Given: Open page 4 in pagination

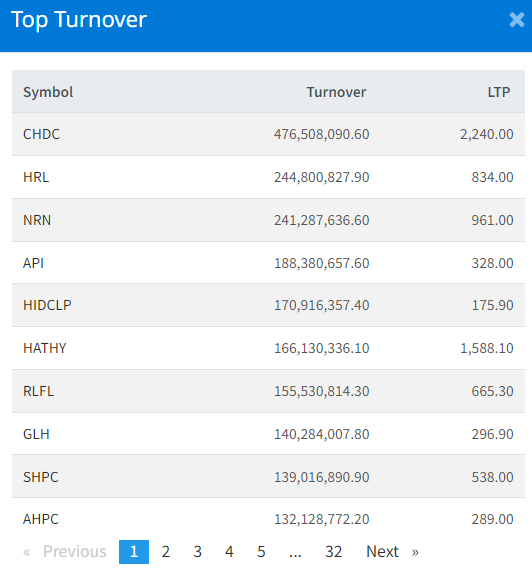Looking at the screenshot, I should click(229, 551).
